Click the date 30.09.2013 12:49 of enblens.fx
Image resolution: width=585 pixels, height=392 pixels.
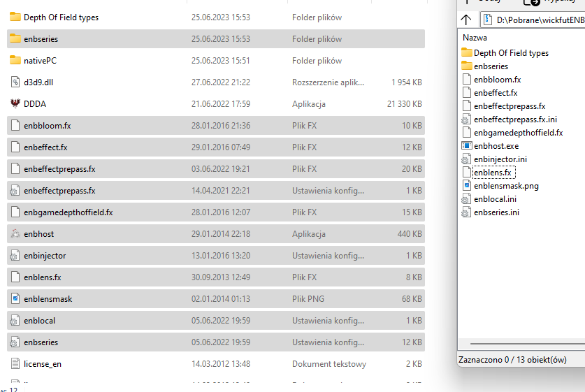(x=221, y=277)
